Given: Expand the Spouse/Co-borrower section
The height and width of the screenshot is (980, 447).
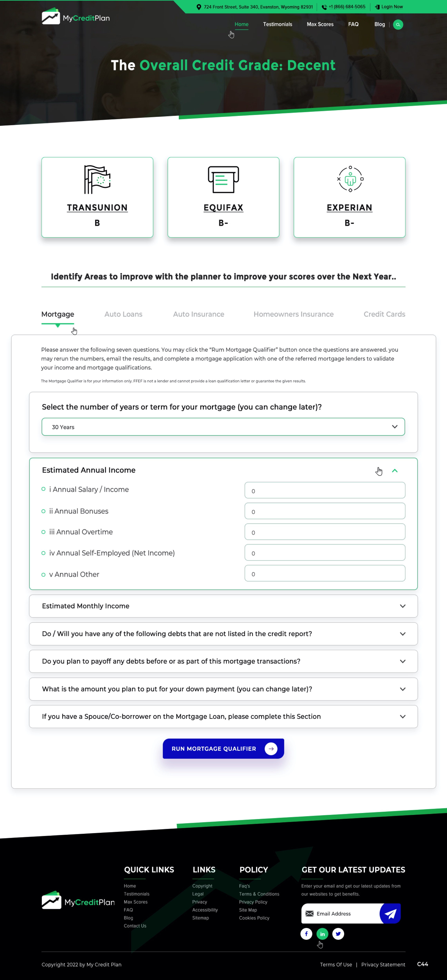Looking at the screenshot, I should pos(402,716).
